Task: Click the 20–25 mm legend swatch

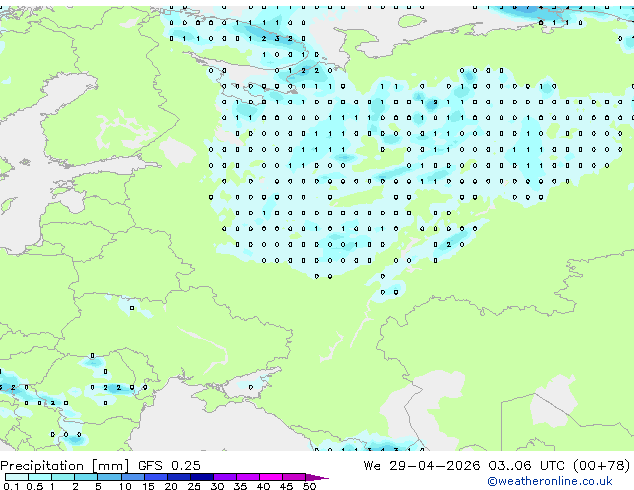Action: pyautogui.click(x=179, y=477)
